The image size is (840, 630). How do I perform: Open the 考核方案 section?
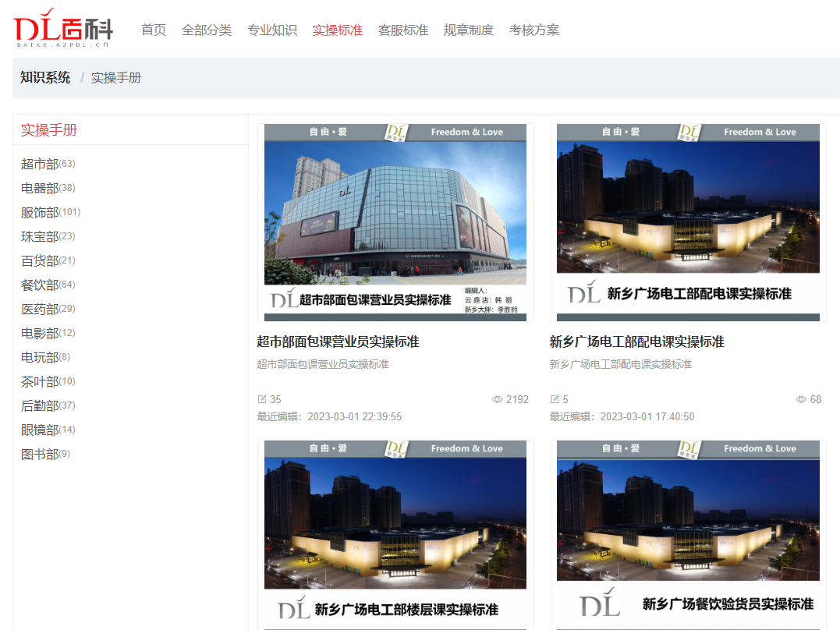click(x=534, y=30)
